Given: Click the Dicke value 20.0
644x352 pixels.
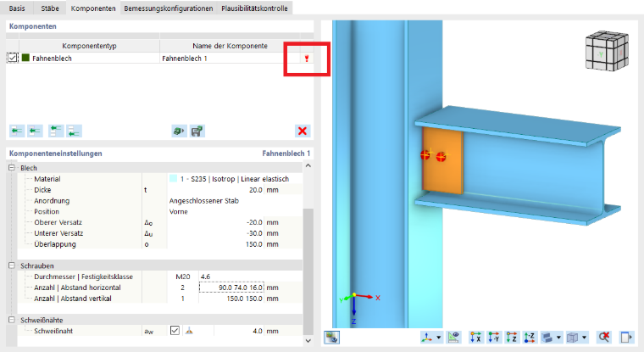Looking at the screenshot, I should (255, 190).
